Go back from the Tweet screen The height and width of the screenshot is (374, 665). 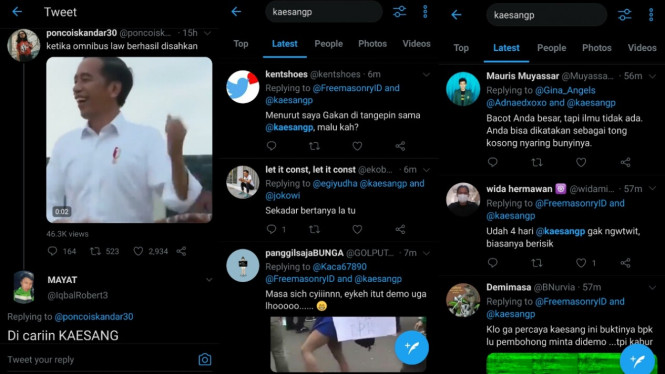17,11
